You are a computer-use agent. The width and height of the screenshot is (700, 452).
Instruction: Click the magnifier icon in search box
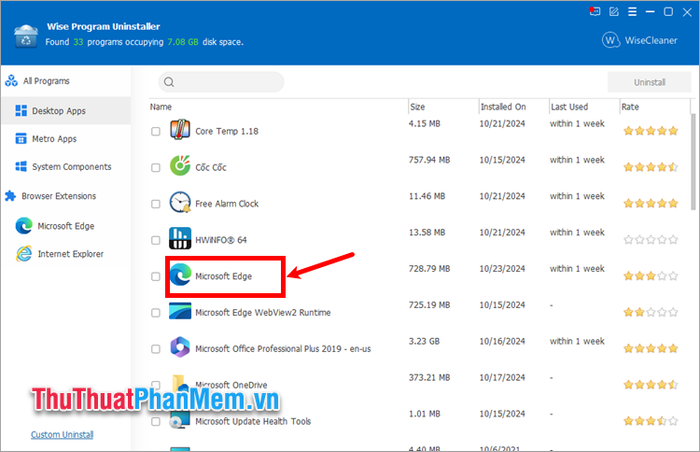[169, 82]
